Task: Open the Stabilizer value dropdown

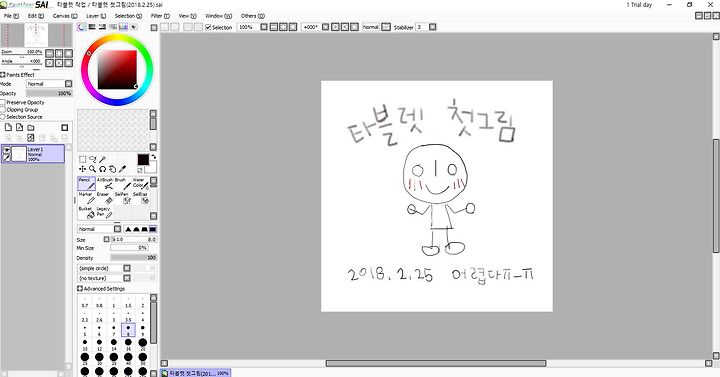Action: (x=433, y=27)
